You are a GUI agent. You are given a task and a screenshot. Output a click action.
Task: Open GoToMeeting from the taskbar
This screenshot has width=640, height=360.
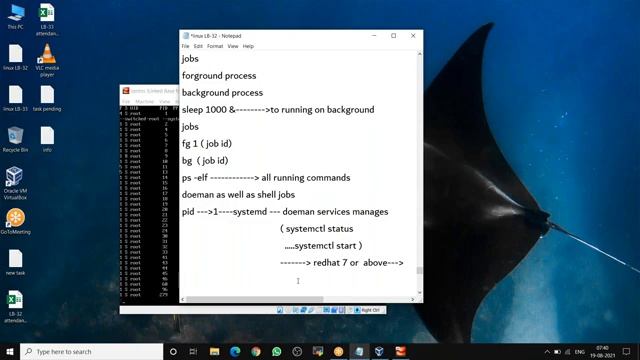point(338,351)
